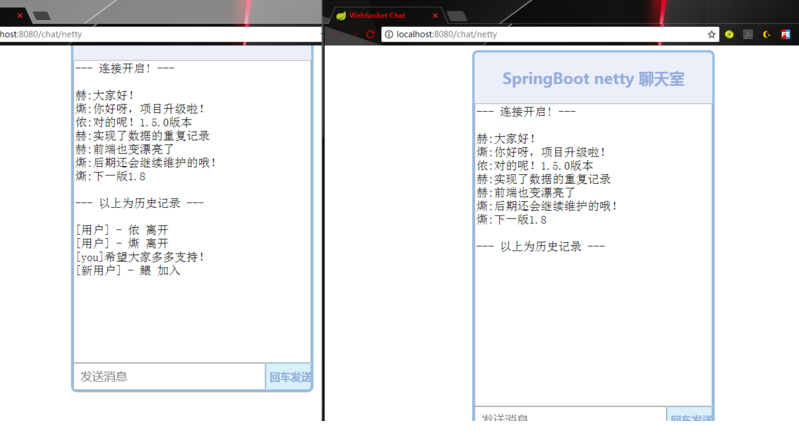Bookmark page with the star icon
This screenshot has height=443, width=799.
(x=711, y=35)
